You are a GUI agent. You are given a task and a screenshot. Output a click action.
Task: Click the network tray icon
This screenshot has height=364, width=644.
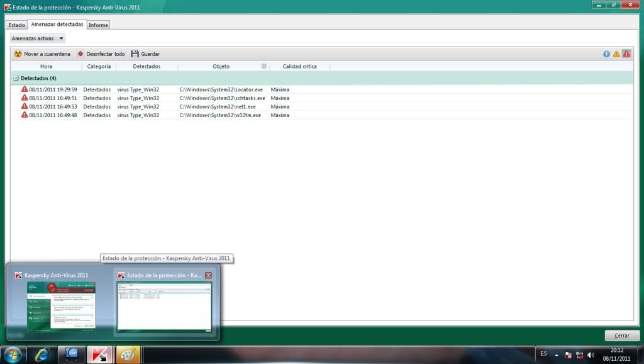579,355
